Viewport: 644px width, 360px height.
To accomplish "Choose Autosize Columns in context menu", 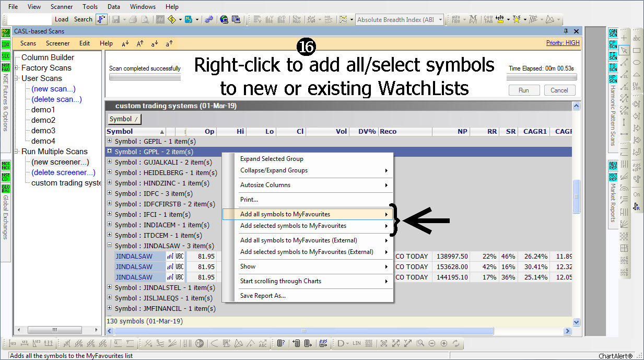I will 307,185.
